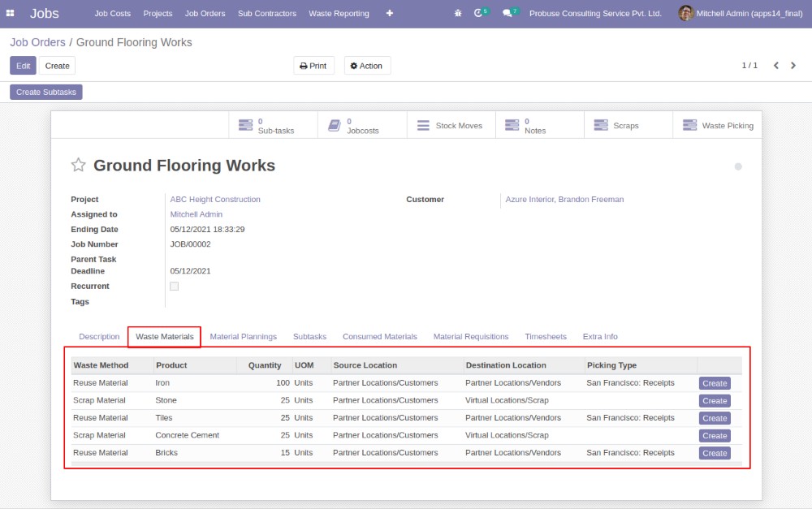Screen dimensions: 812x509
Task: Open the conversations chat icon
Action: click(x=508, y=13)
